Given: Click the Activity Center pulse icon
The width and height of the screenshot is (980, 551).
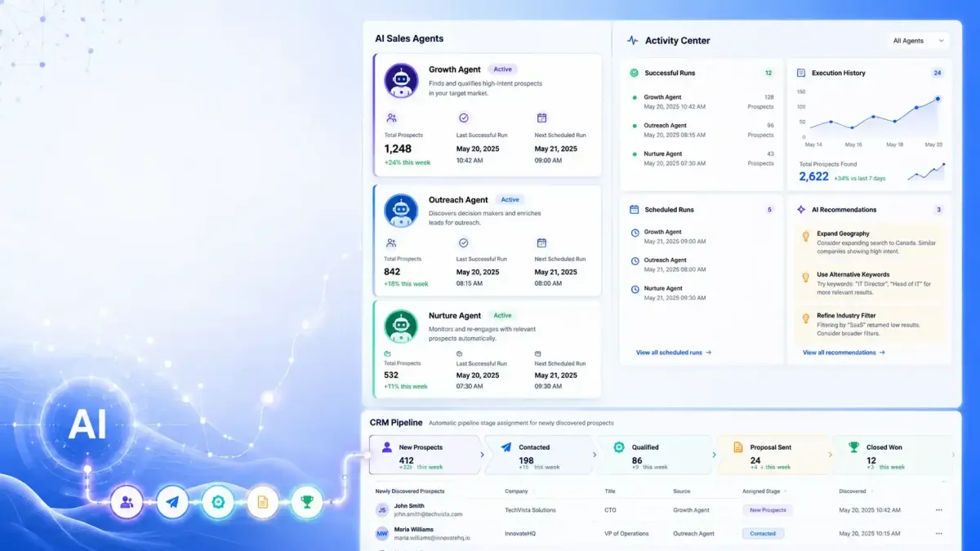Looking at the screenshot, I should pyautogui.click(x=632, y=40).
